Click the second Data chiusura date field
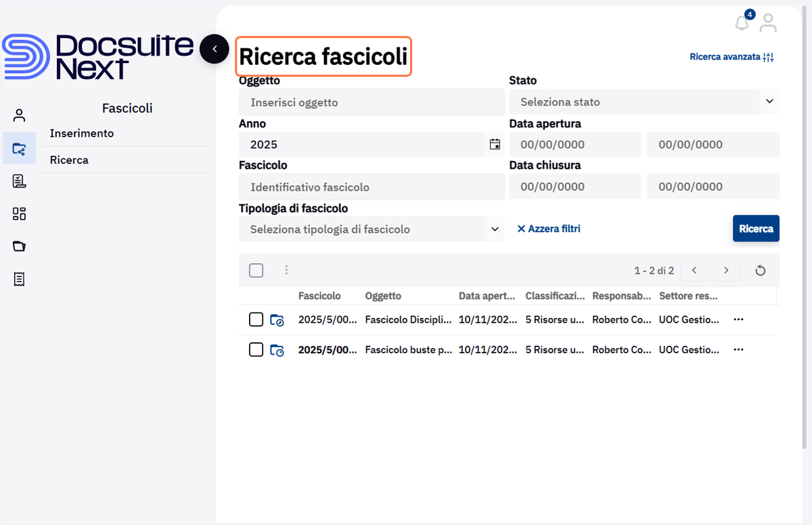The width and height of the screenshot is (812, 525). (x=713, y=186)
